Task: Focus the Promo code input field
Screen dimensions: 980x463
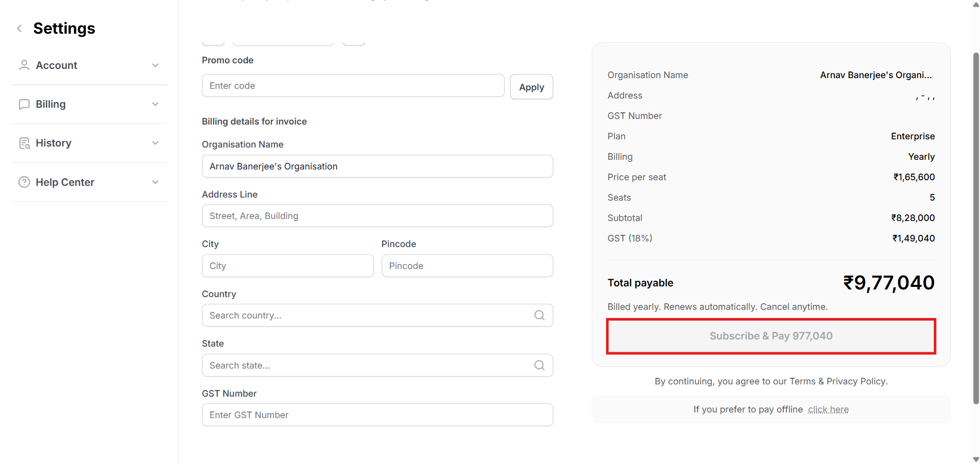Action: [353, 86]
